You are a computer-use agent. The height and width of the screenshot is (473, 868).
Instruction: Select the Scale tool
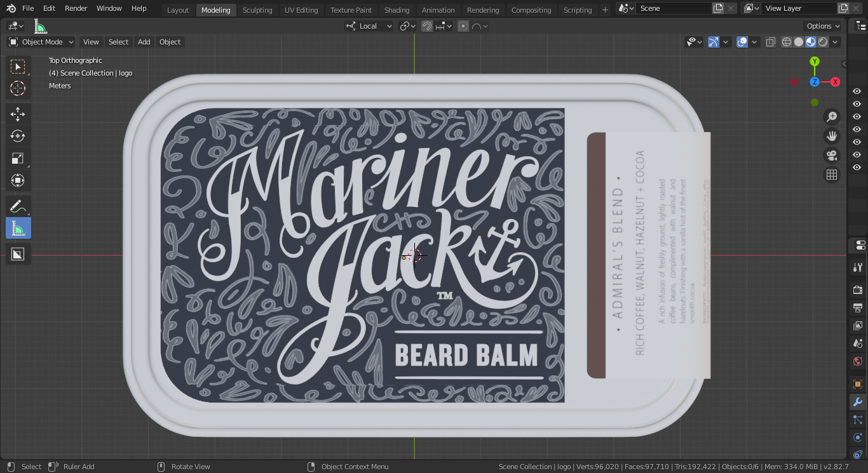coord(18,159)
